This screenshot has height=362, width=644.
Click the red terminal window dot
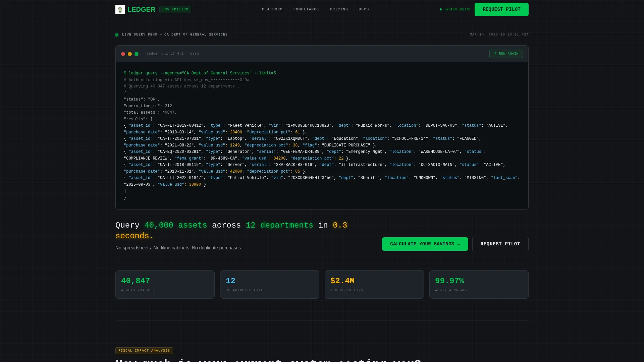click(123, 54)
